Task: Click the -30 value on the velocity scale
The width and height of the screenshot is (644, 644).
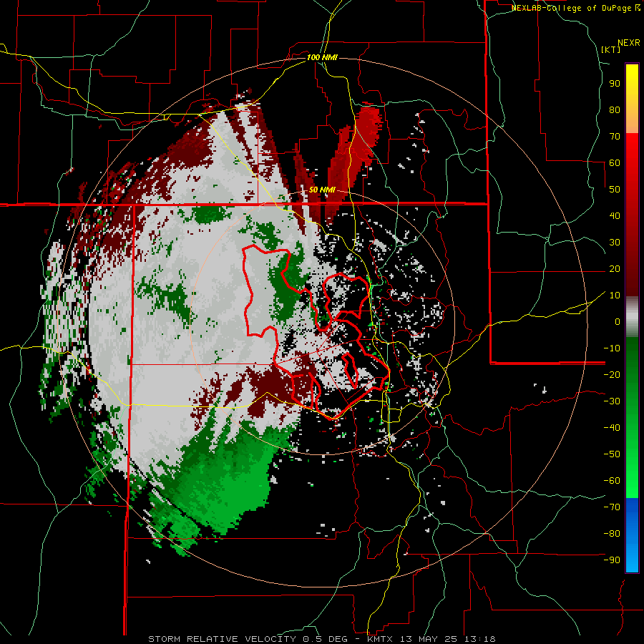Action: tap(612, 401)
